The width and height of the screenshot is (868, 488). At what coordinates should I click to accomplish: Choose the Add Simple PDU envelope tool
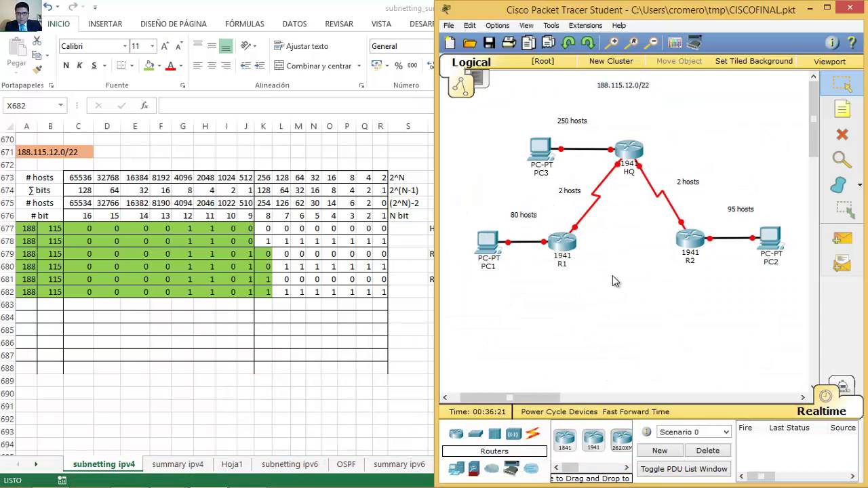tap(842, 238)
